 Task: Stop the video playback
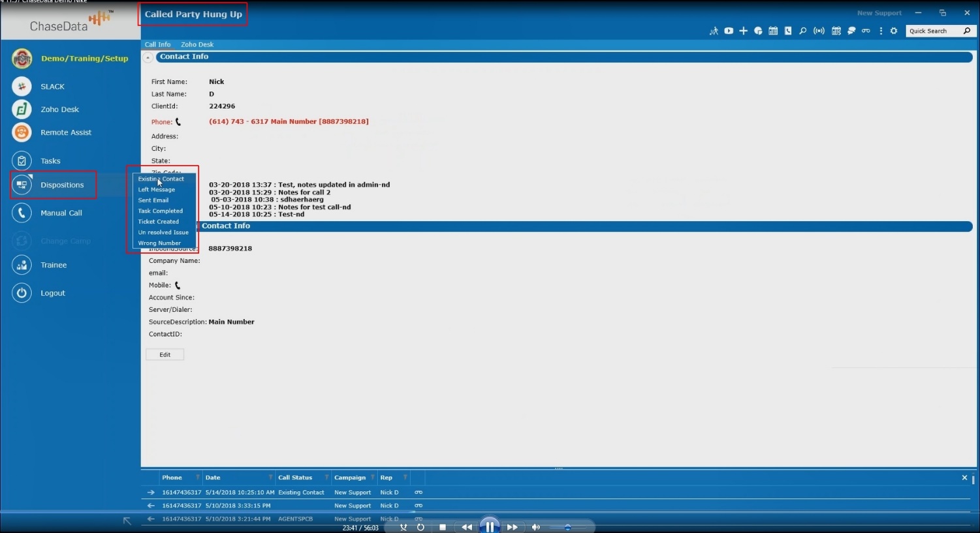tap(443, 527)
